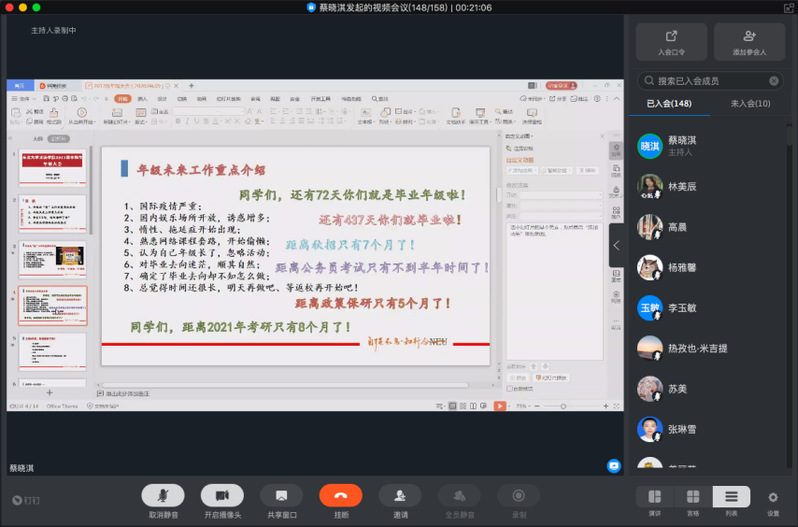Enter macOS fullscreen via top-right icon
Screen dimensions: 798x527
tap(789, 8)
